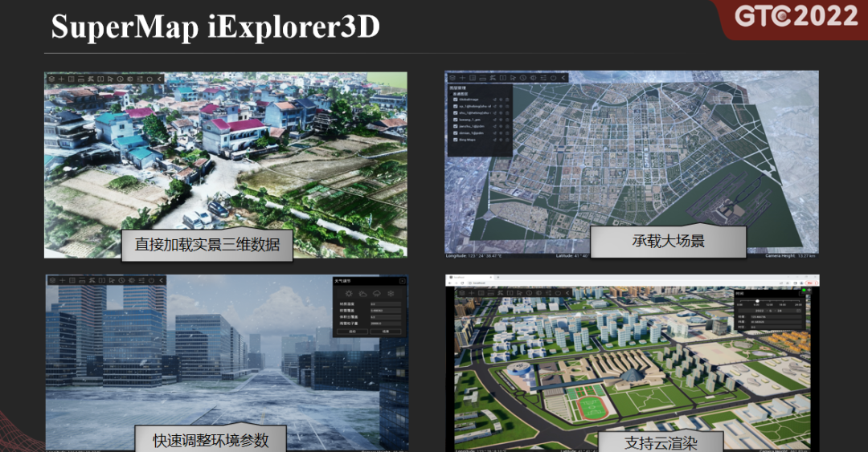This screenshot has width=868, height=452.
Task: Collapse toolbar chevron in 承载大场景 view
Action: [563, 78]
